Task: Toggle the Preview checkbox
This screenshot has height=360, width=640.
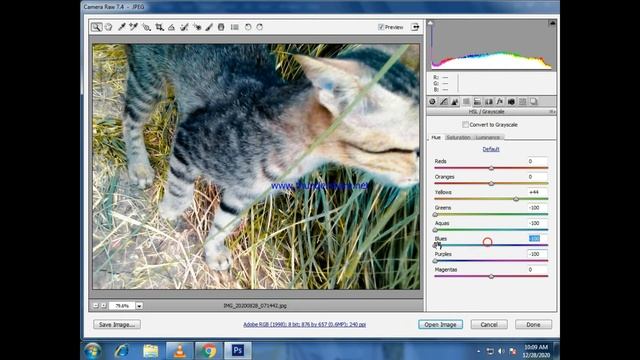Action: tap(381, 27)
